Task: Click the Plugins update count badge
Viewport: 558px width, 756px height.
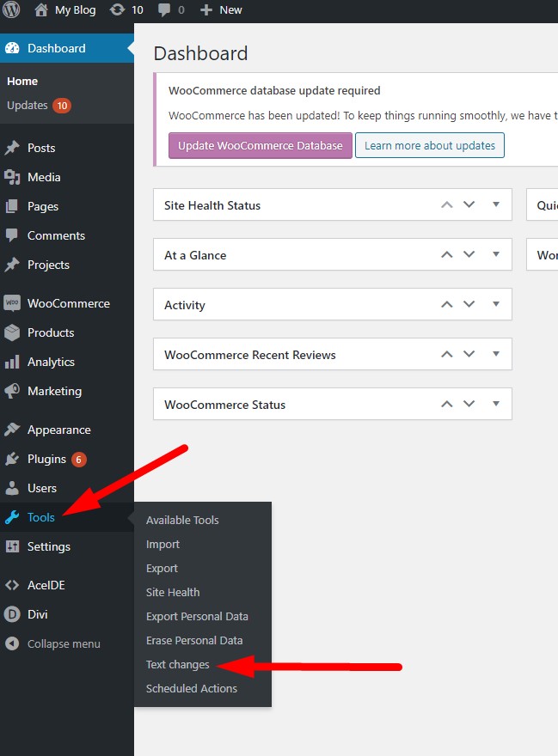Action: (x=79, y=460)
